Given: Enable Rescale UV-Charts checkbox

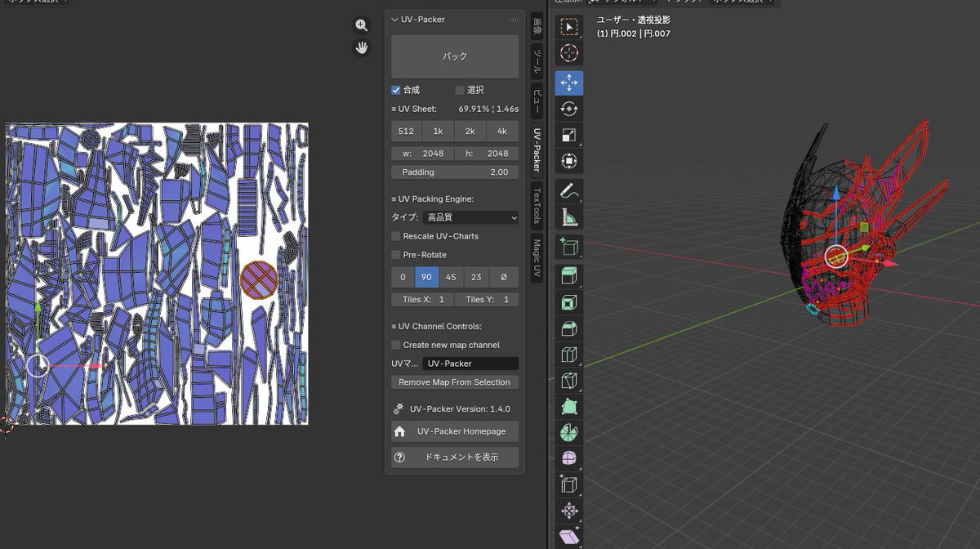Looking at the screenshot, I should (396, 236).
